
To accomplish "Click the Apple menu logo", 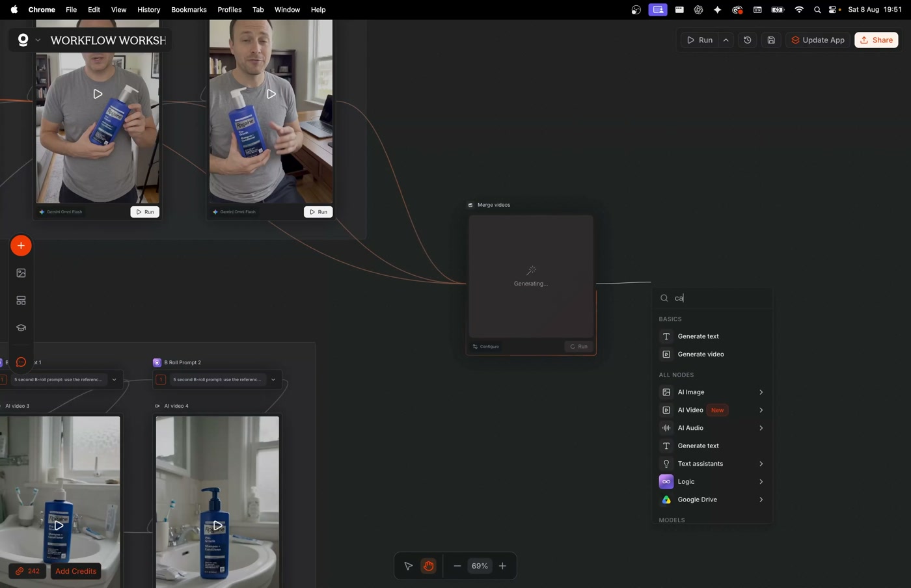I will click(14, 10).
